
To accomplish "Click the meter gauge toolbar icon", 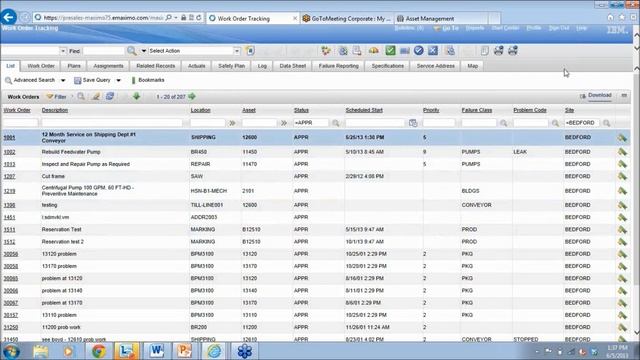I will pyautogui.click(x=373, y=51).
